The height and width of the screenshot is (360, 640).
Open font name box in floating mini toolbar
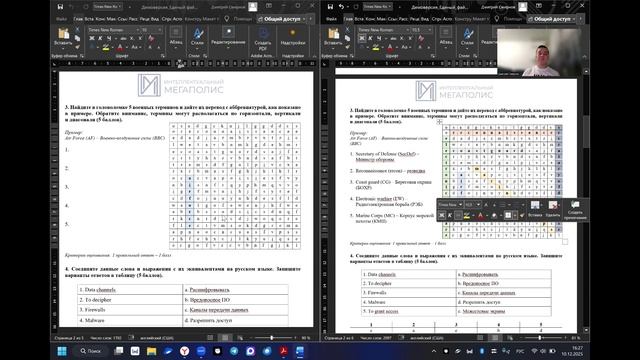(450, 204)
